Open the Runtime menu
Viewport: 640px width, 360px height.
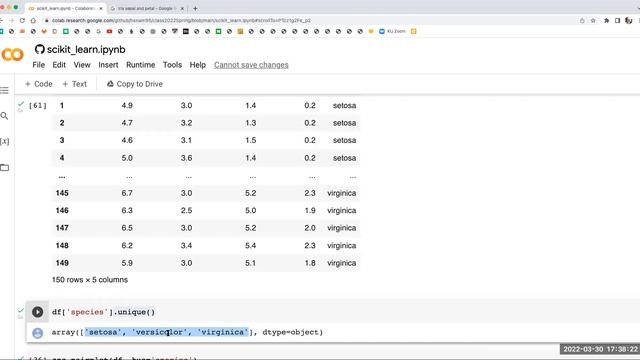coord(140,65)
